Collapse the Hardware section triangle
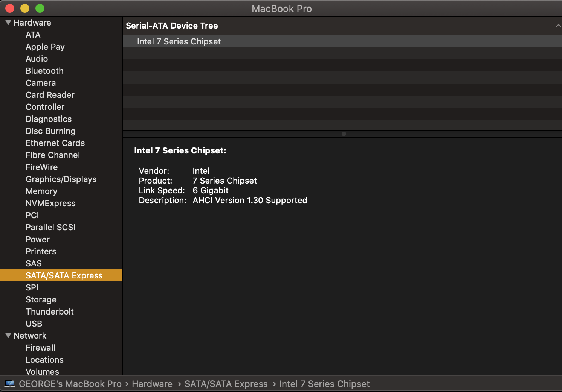The width and height of the screenshot is (562, 392). pyautogui.click(x=8, y=23)
